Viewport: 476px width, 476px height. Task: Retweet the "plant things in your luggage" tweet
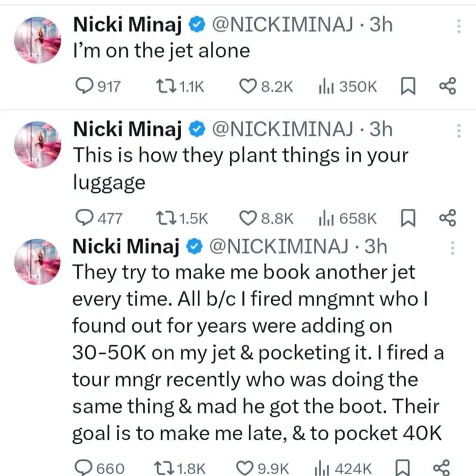point(165,218)
